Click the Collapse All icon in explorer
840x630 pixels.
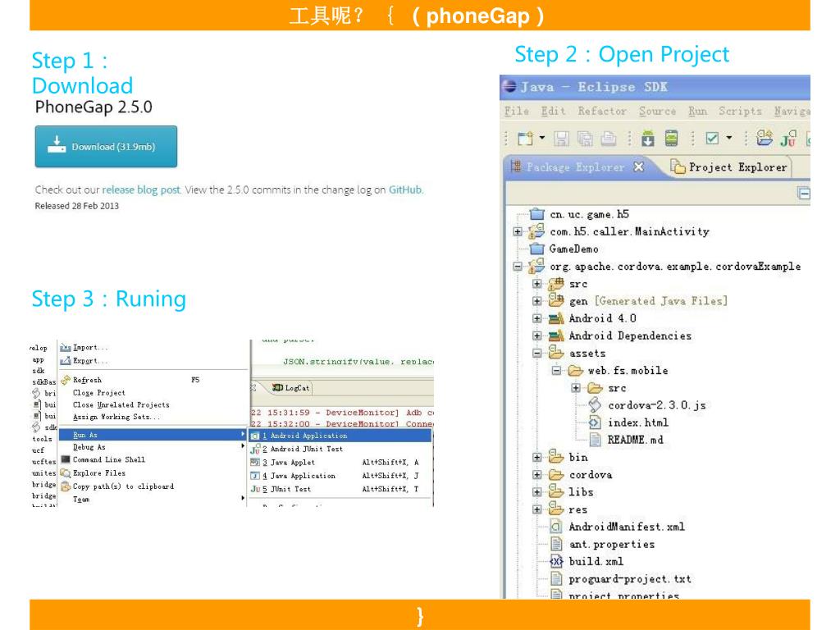pos(804,194)
